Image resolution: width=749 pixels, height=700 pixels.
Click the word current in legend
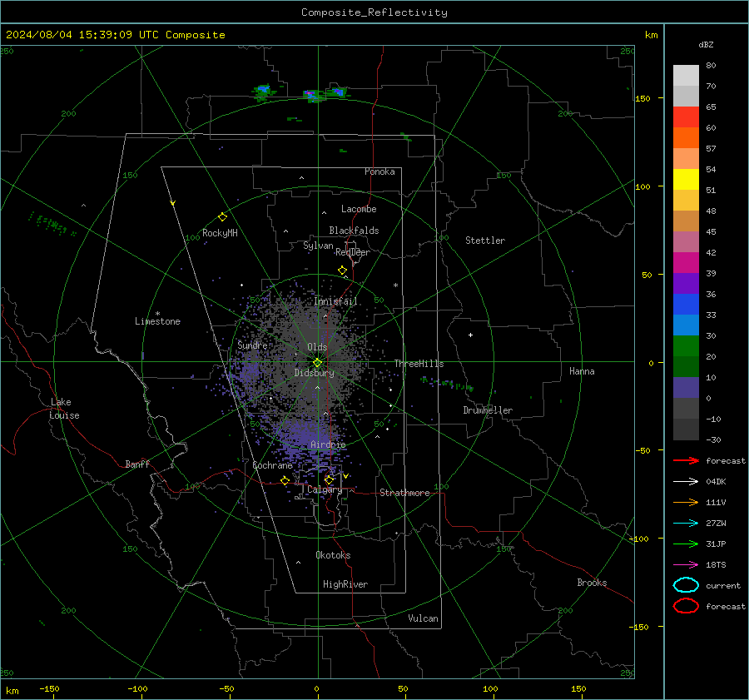pos(723,585)
